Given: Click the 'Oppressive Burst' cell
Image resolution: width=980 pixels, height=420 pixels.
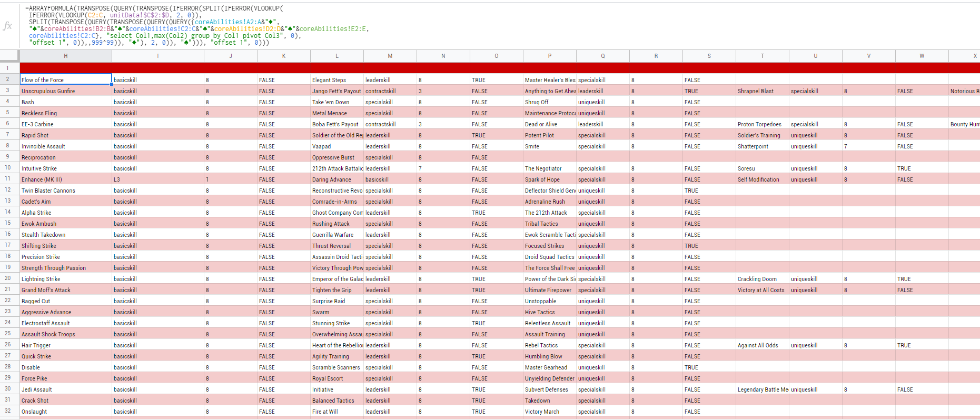Looking at the screenshot, I should tap(337, 157).
